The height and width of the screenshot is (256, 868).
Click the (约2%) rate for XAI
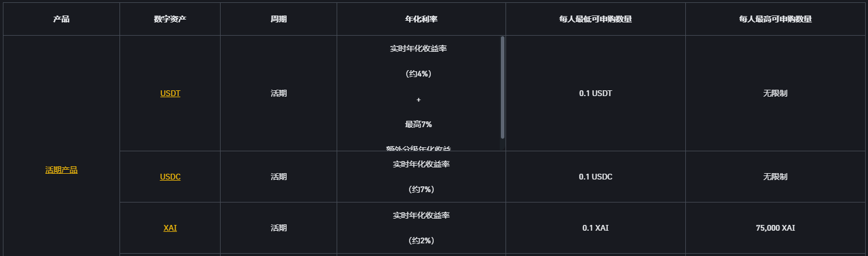click(421, 240)
